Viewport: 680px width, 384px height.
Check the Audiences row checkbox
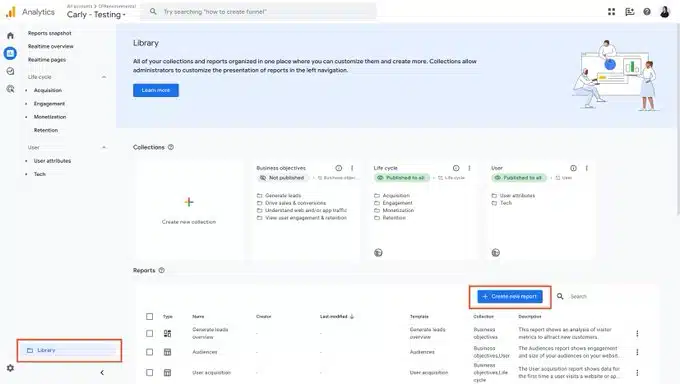(x=150, y=352)
